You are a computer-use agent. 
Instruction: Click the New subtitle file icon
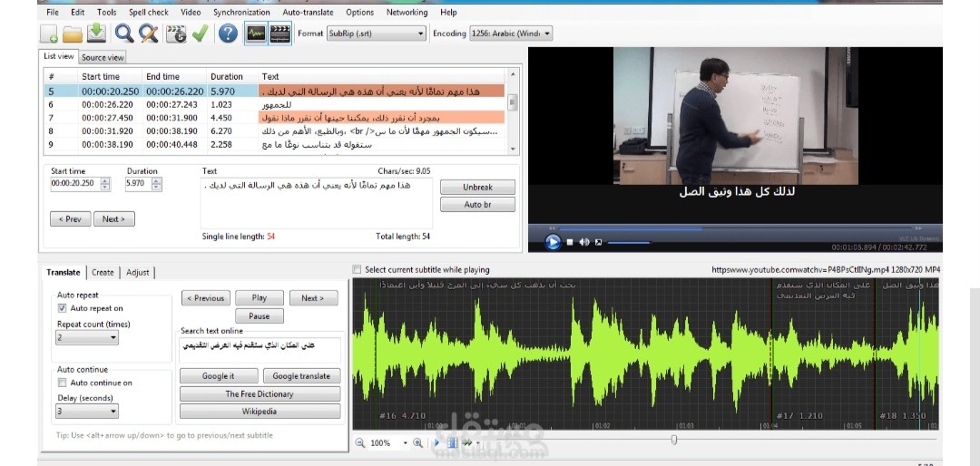(49, 34)
